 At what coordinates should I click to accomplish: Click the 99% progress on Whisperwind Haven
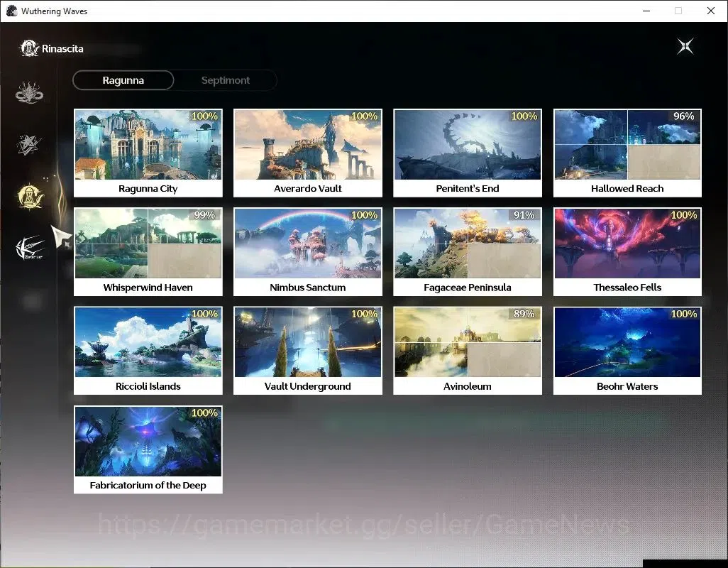point(204,215)
